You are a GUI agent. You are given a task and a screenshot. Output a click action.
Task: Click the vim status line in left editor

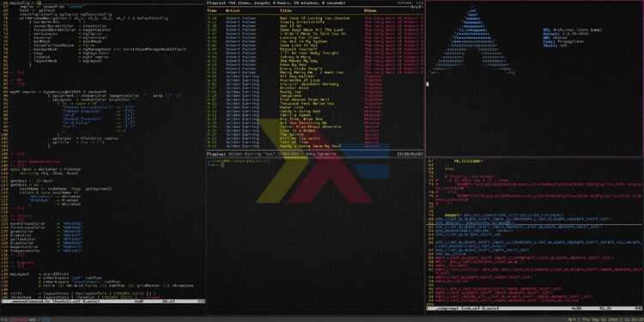[x=103, y=301]
